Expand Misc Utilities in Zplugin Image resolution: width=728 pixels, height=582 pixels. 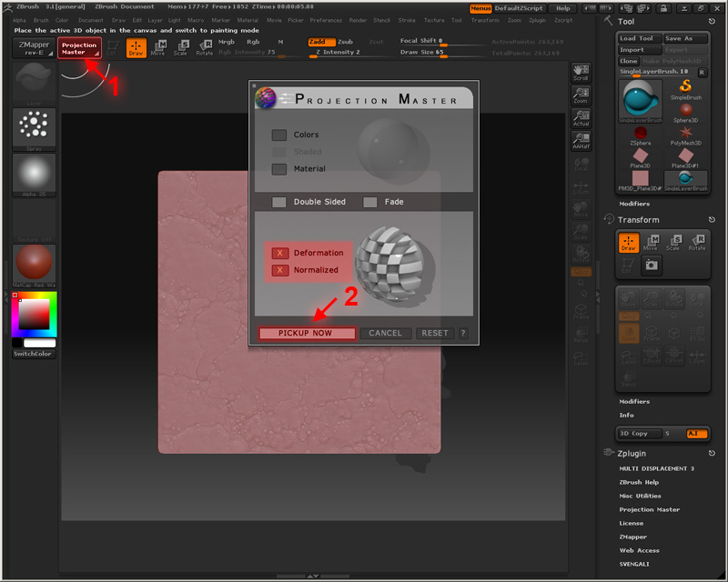[x=640, y=497]
